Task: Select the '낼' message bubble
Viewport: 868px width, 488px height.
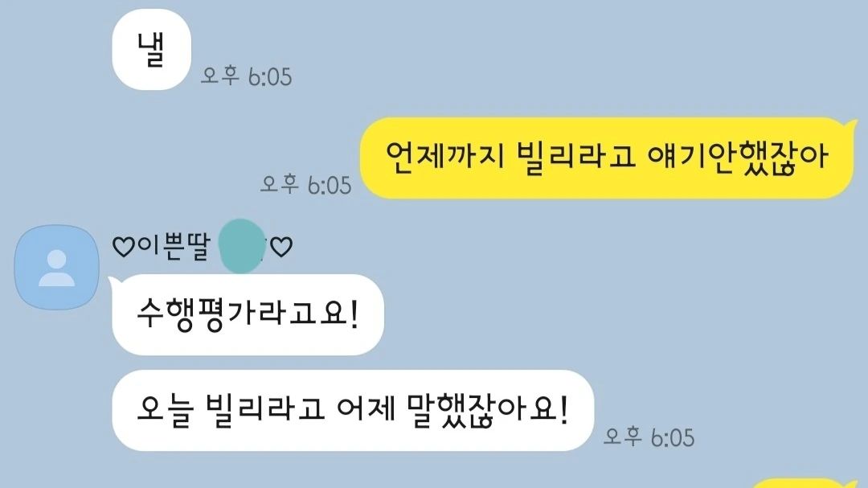Action: pos(152,49)
